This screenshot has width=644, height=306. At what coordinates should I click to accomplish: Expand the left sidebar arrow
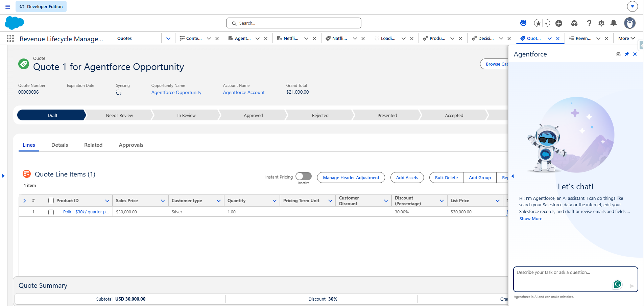point(3,176)
